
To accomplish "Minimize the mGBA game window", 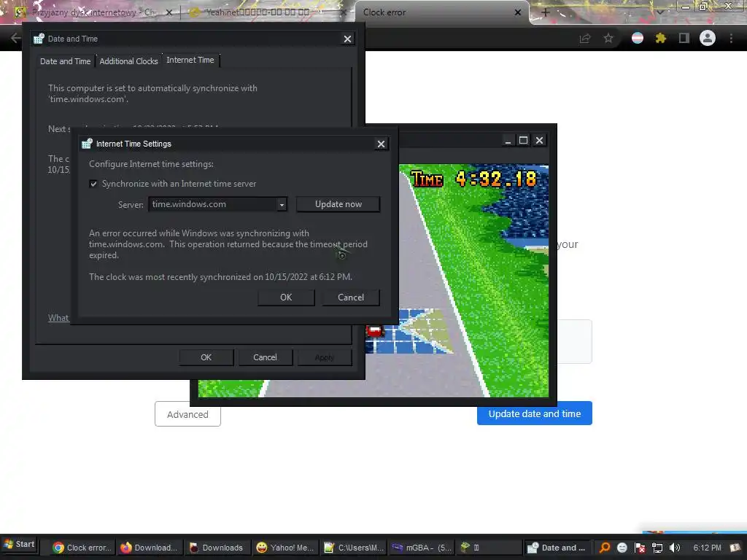I will coord(508,141).
